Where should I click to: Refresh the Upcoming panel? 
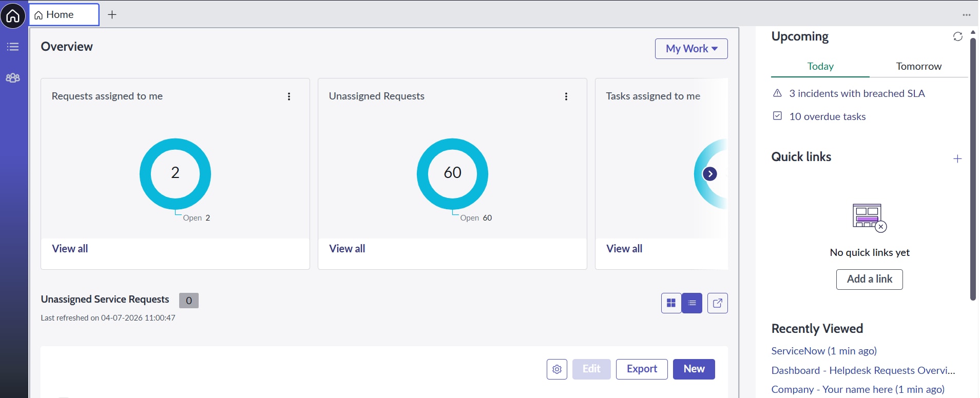(957, 36)
